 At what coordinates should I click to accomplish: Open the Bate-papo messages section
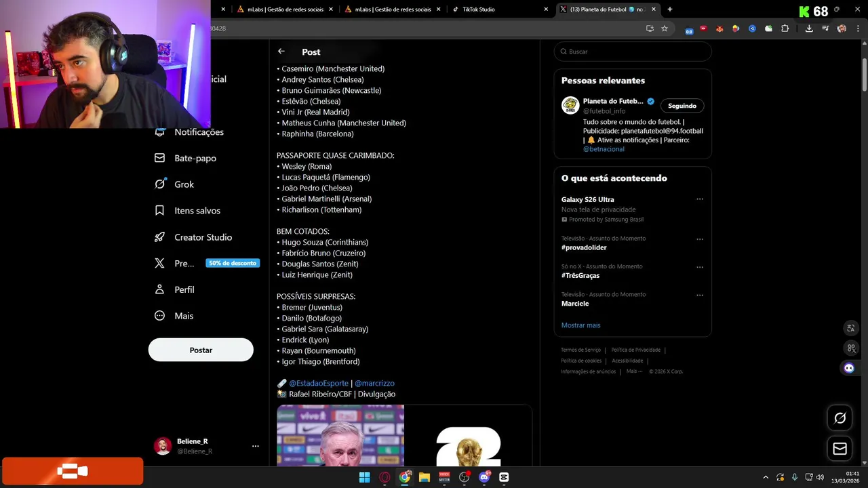pos(185,158)
